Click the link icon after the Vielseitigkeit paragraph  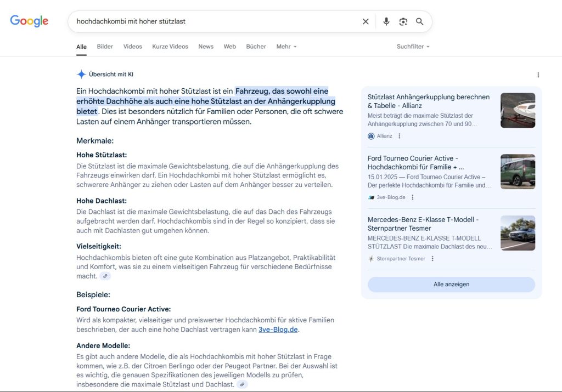[x=105, y=276]
